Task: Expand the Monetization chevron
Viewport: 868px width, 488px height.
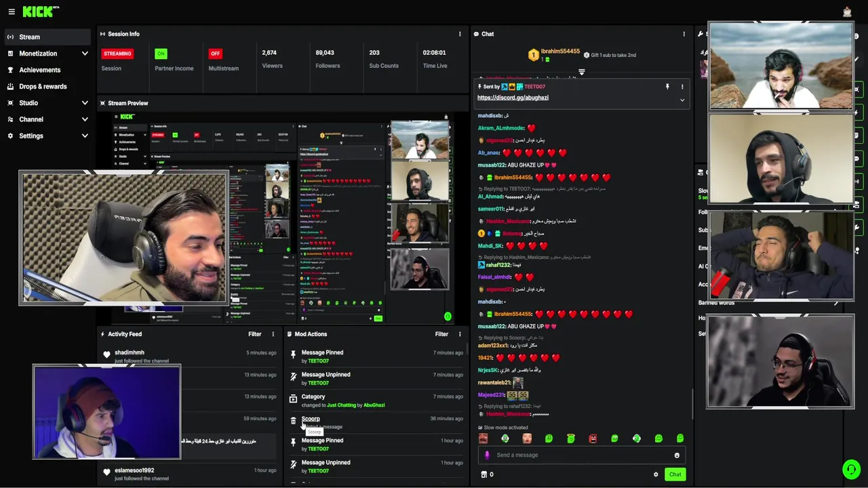Action: [x=85, y=54]
